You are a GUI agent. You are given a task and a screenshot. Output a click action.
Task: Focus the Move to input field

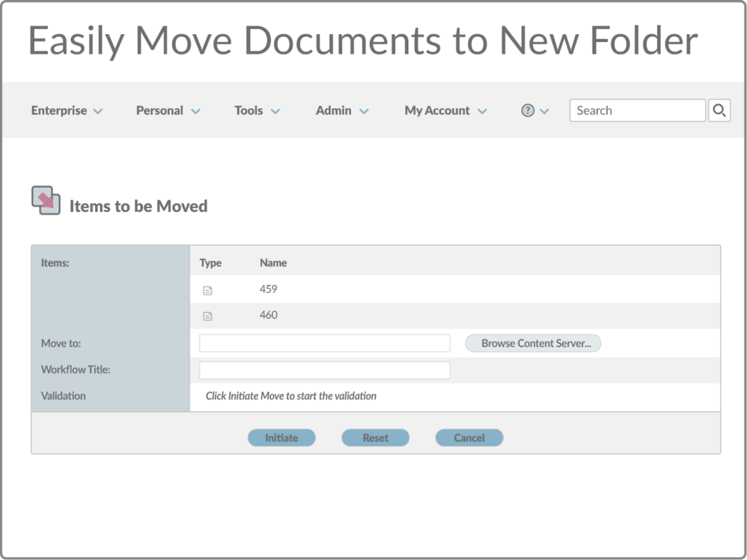coord(324,343)
